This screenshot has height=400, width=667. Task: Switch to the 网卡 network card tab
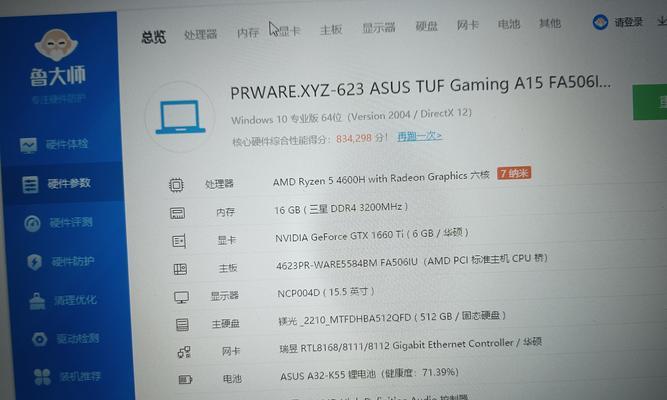click(x=467, y=25)
